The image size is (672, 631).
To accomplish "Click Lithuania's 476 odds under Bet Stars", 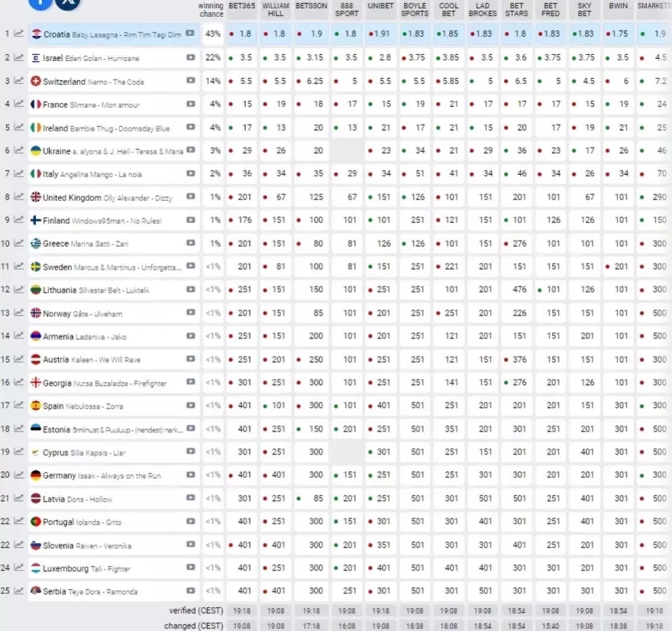I will [520, 290].
